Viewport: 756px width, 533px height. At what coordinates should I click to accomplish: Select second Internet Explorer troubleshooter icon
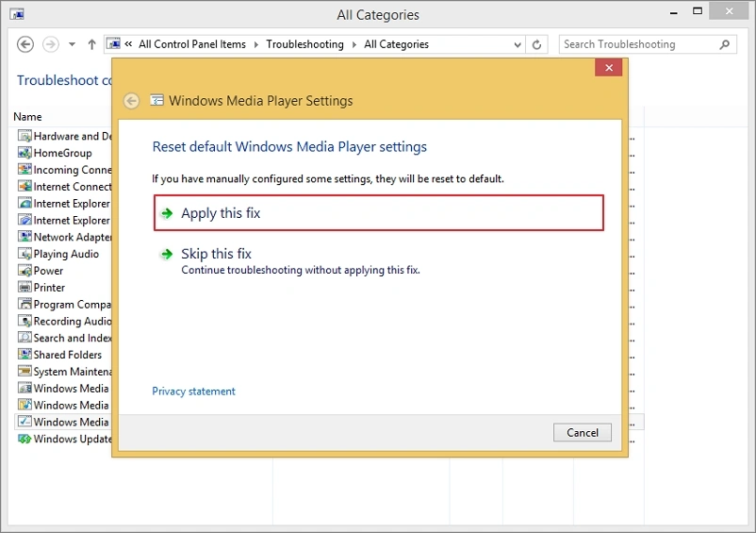pyautogui.click(x=25, y=220)
